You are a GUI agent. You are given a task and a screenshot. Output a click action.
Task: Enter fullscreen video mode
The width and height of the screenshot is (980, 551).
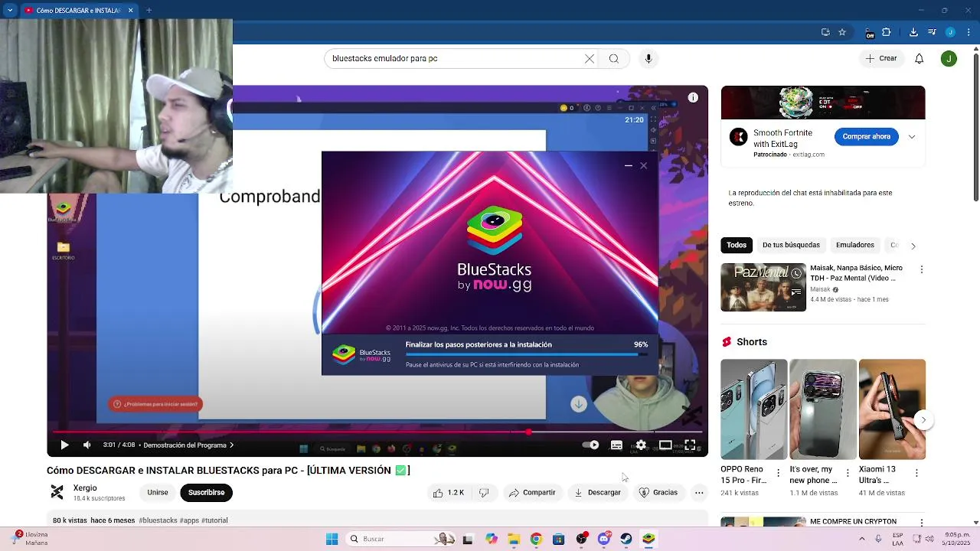(690, 445)
